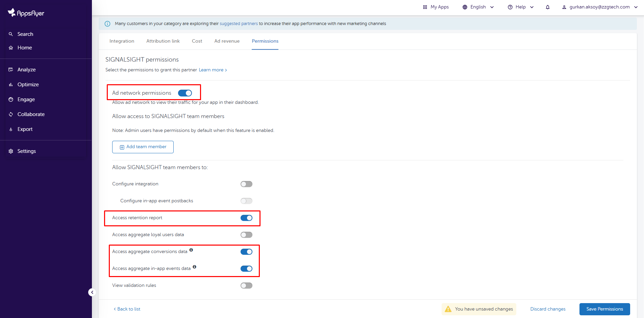The width and height of the screenshot is (644, 318).
Task: Click info icon next to in-app events data
Action: click(x=195, y=267)
